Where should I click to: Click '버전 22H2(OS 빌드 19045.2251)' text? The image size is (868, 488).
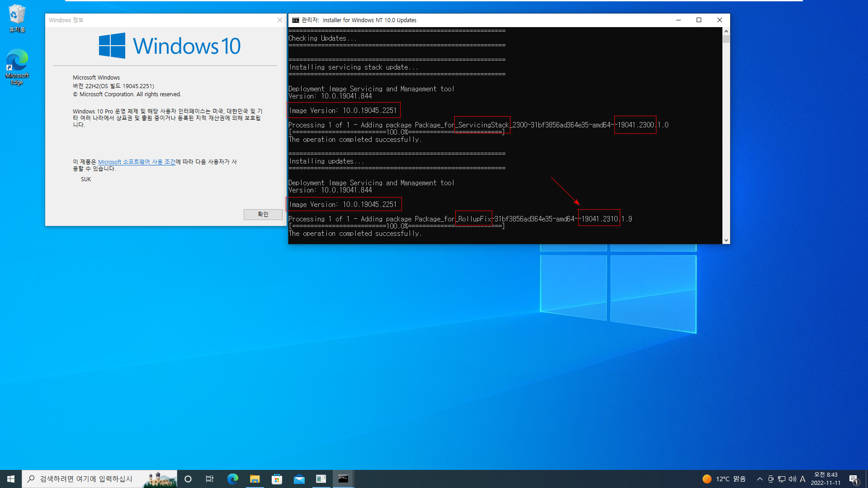[x=113, y=86]
